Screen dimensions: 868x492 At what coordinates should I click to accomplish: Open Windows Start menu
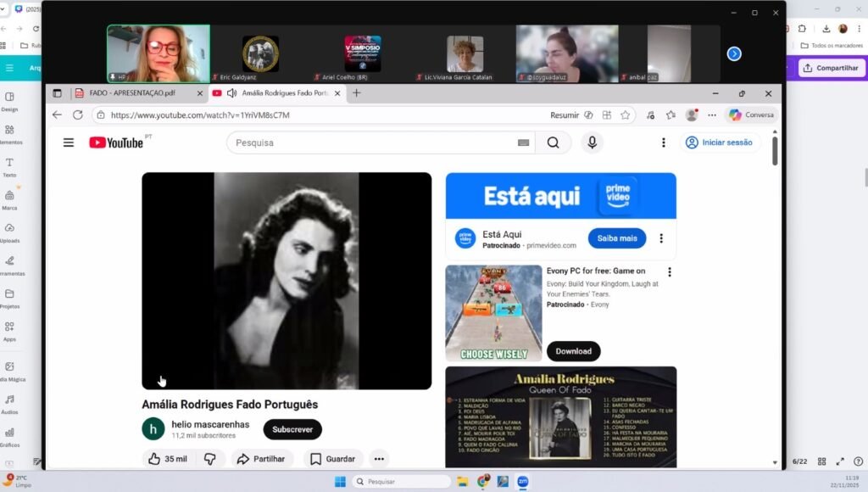(340, 482)
